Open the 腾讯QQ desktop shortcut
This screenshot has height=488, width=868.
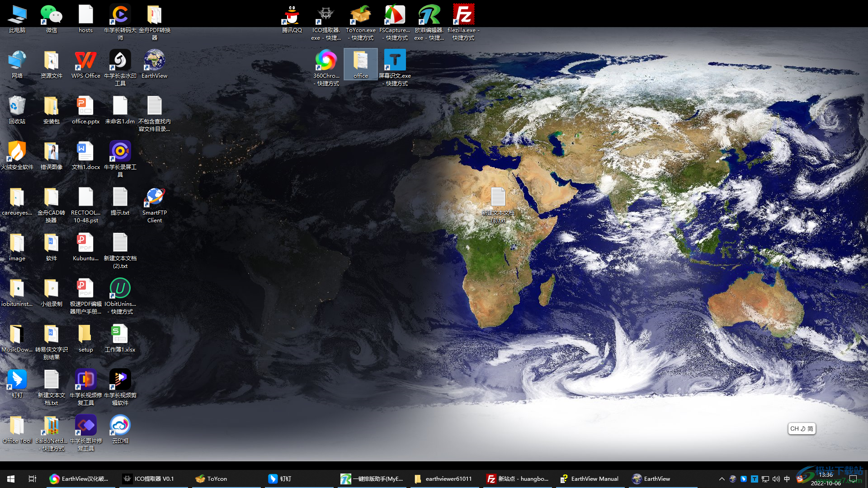coord(292,16)
